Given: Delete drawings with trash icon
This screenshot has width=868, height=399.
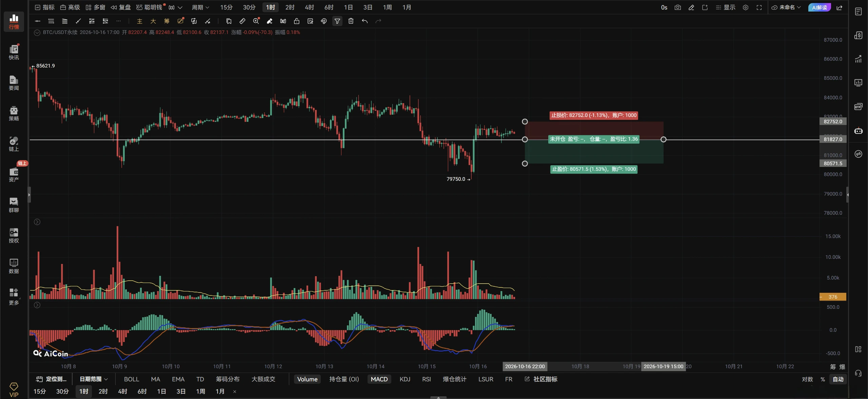Looking at the screenshot, I should [x=351, y=21].
